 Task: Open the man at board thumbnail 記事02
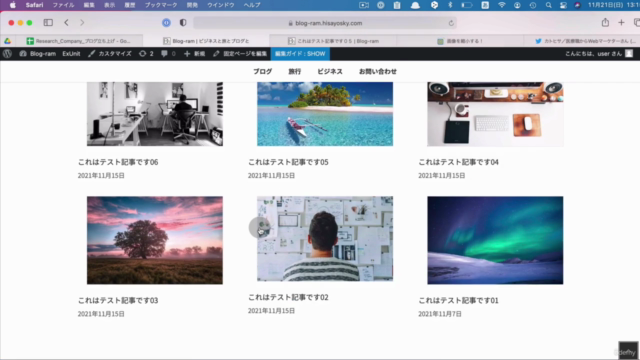click(325, 239)
